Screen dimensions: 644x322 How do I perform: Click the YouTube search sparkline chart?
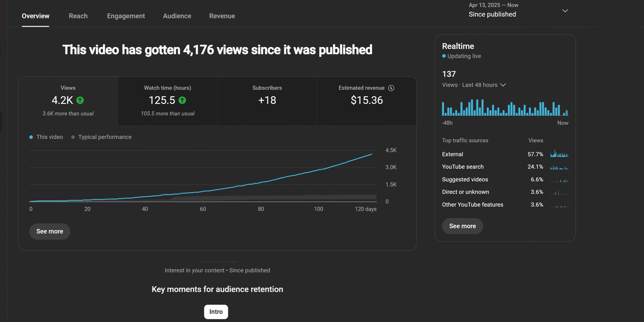[x=559, y=167]
